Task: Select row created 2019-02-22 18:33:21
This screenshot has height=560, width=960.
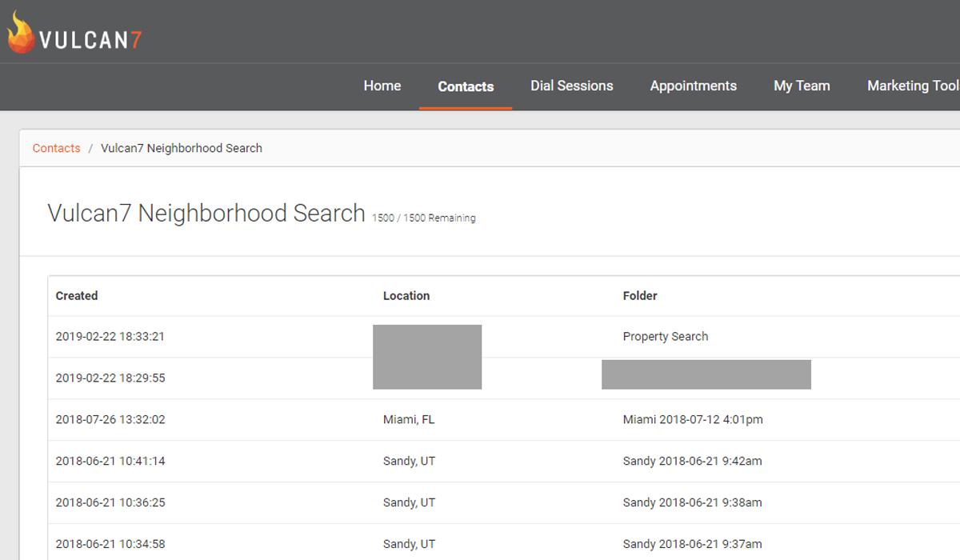Action: (504, 337)
